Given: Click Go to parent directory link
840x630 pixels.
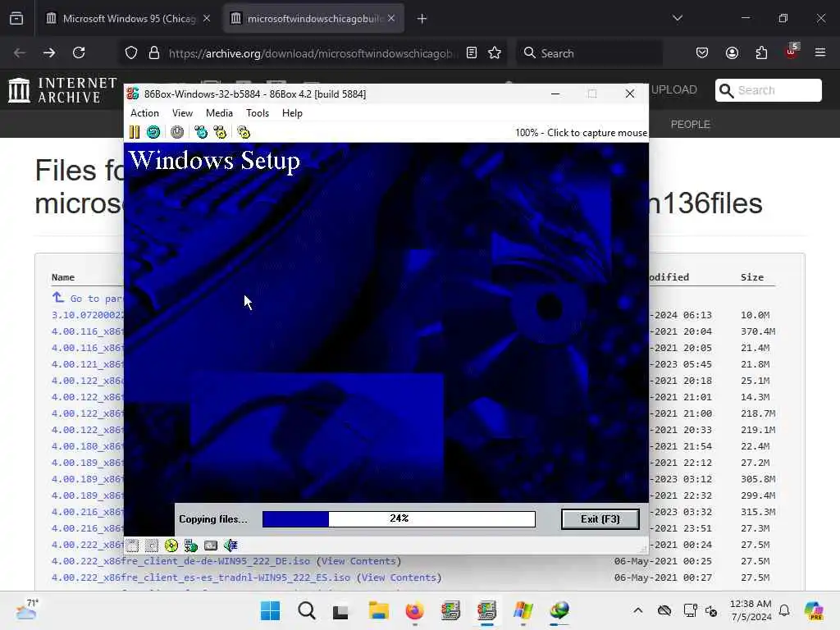Looking at the screenshot, I should (88, 299).
